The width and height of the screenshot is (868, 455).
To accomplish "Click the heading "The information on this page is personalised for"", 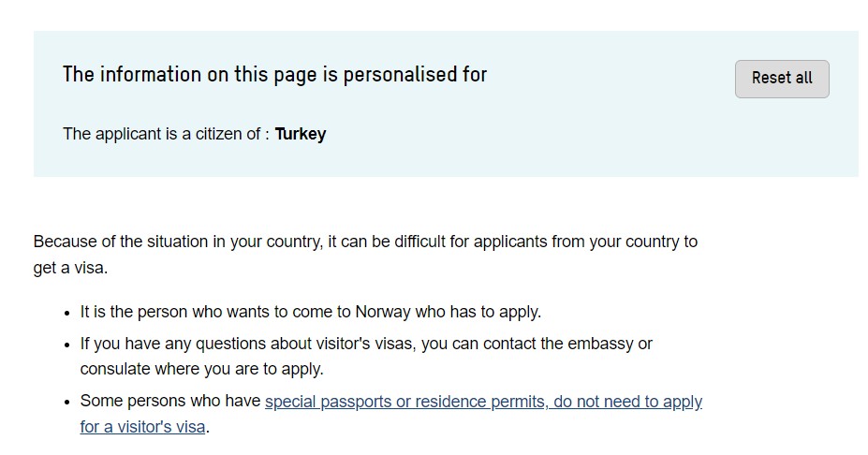I will [274, 75].
